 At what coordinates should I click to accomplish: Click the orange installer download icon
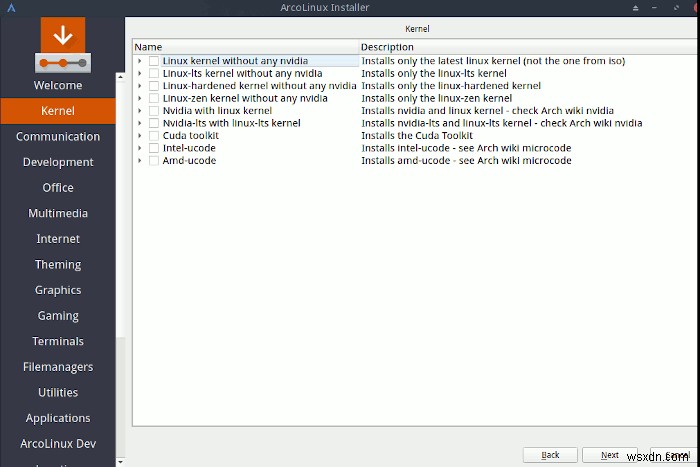(63, 45)
